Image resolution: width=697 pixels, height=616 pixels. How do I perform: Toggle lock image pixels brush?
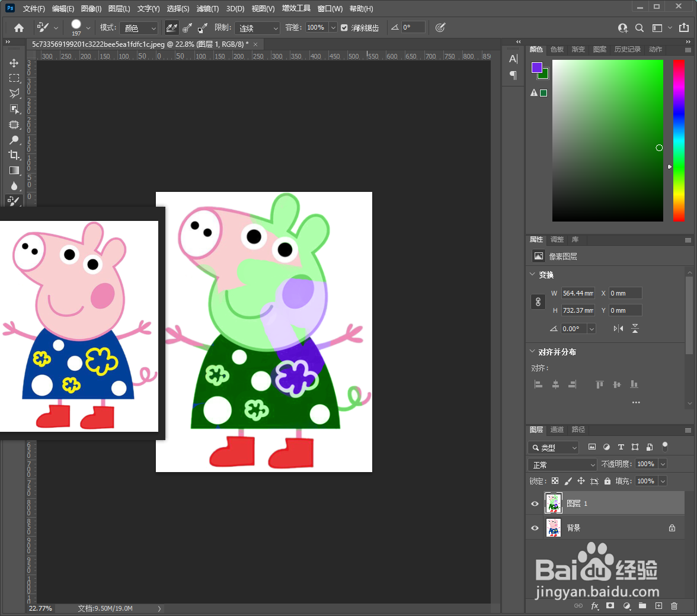pos(568,481)
